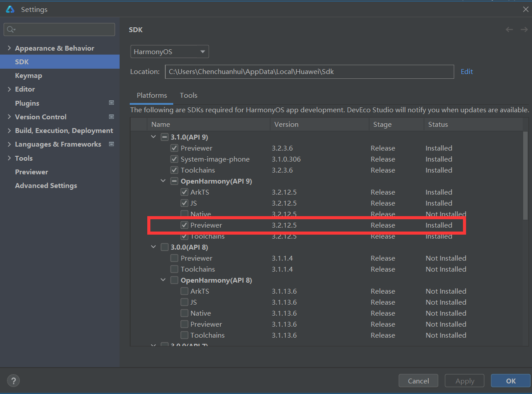Click the settings search field
The width and height of the screenshot is (532, 394).
[x=59, y=29]
